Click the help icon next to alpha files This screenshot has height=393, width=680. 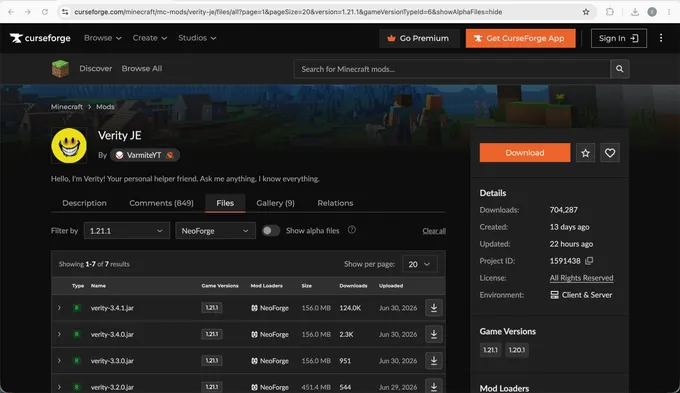click(352, 230)
